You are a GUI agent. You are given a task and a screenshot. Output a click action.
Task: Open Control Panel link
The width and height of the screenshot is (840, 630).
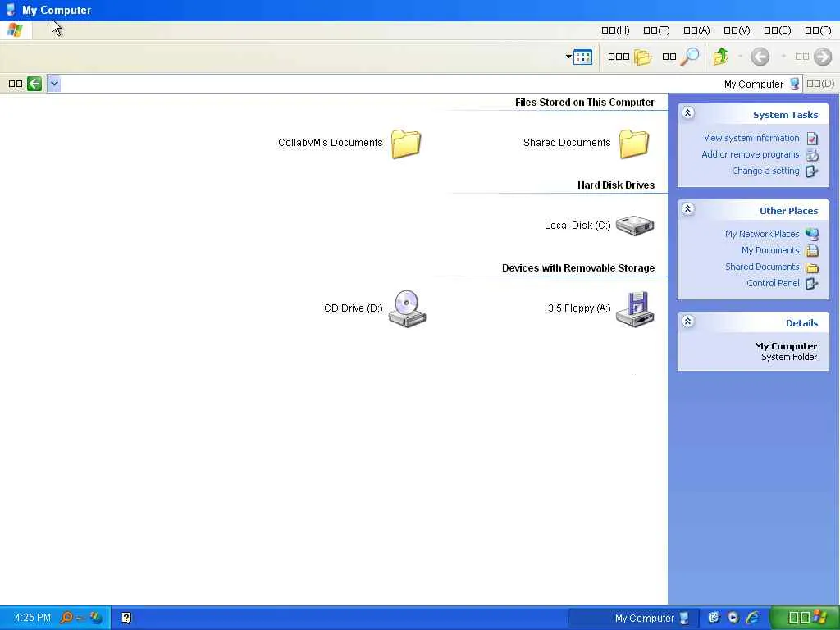[773, 283]
